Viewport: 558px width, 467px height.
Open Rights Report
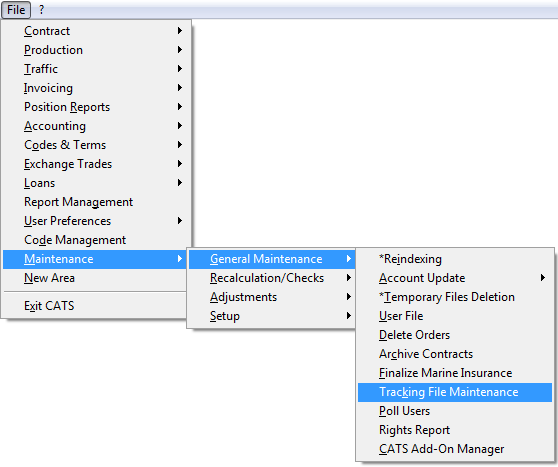point(455,430)
